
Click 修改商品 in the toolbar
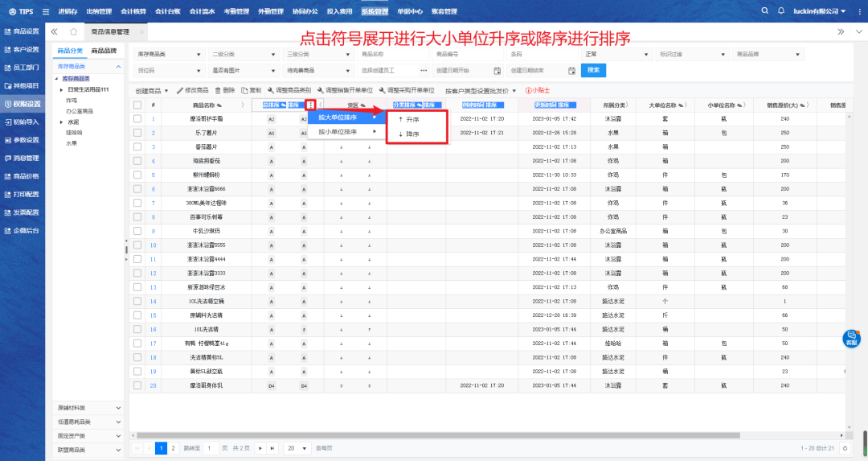click(x=192, y=90)
